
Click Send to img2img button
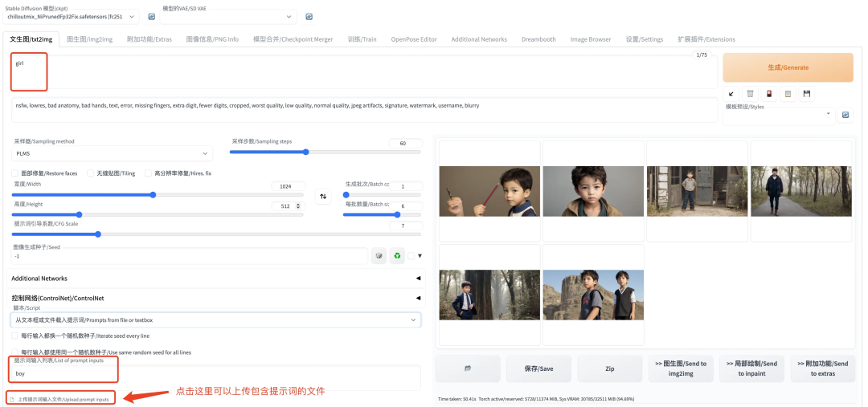click(681, 368)
